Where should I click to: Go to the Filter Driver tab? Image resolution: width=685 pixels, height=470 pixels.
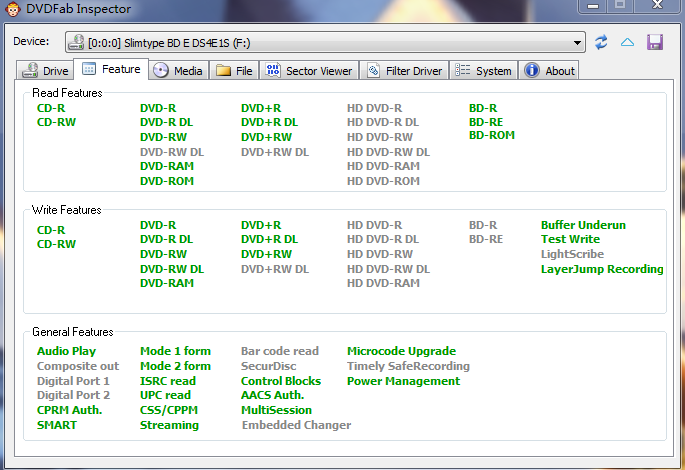pos(404,70)
